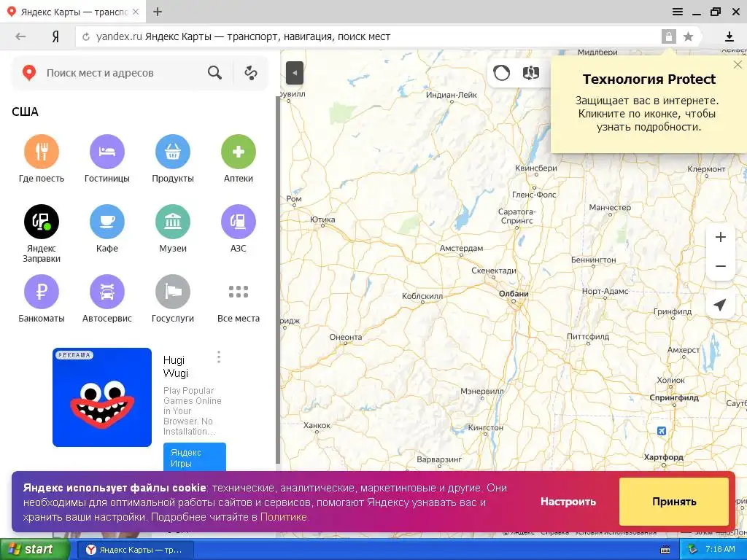This screenshot has height=560, width=747.
Task: Open the Windows start button
Action: click(x=35, y=550)
